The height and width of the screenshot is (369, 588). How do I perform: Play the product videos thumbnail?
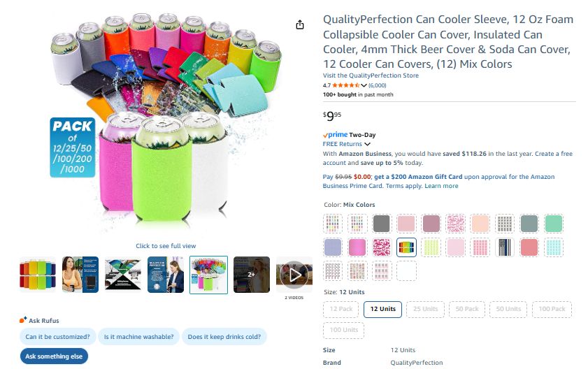(x=293, y=275)
